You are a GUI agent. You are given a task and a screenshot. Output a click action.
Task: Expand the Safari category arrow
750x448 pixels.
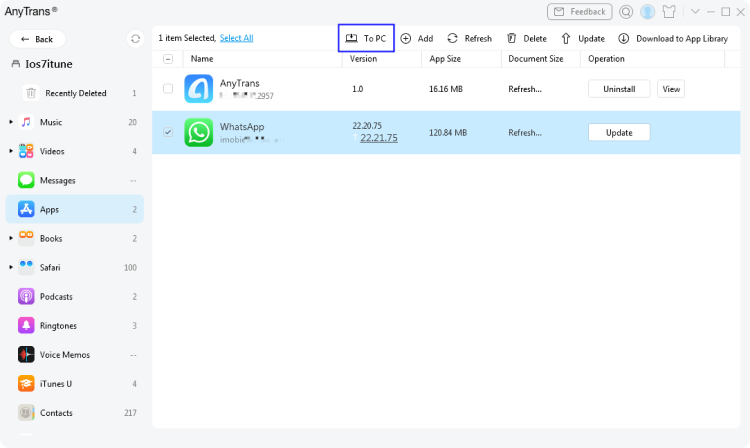(11, 267)
